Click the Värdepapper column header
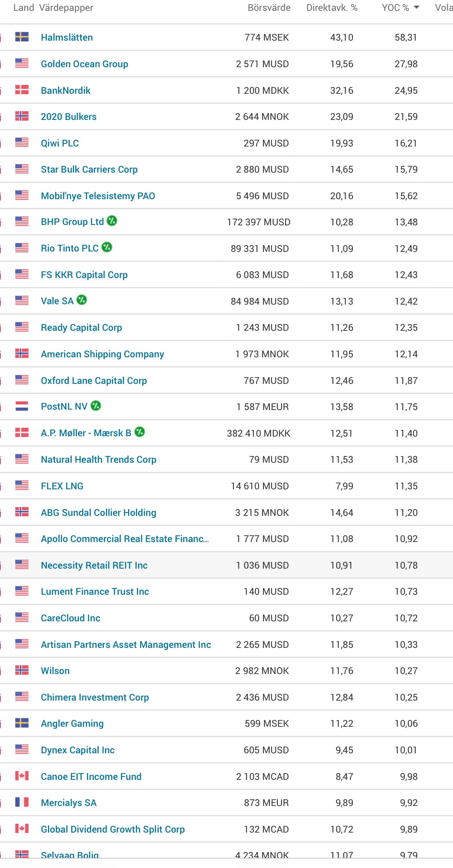 [x=66, y=8]
